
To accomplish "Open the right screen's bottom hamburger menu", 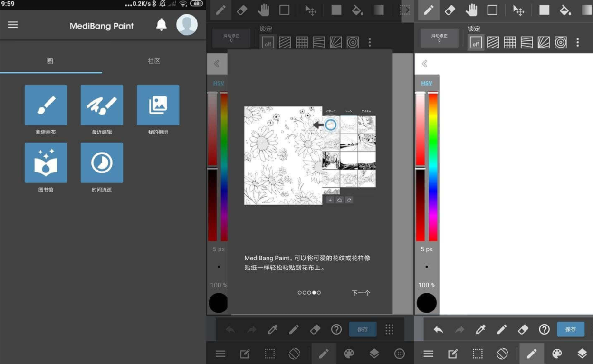I will click(x=429, y=354).
